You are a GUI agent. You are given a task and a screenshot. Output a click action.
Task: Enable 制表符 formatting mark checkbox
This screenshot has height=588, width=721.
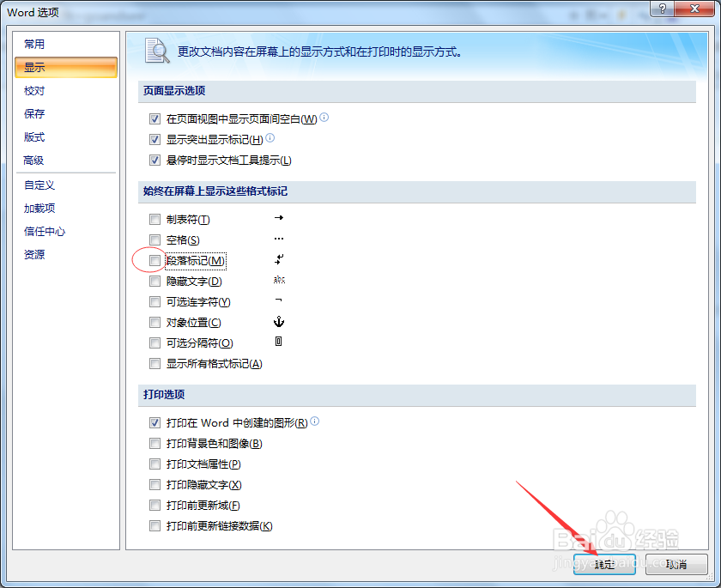pyautogui.click(x=155, y=219)
